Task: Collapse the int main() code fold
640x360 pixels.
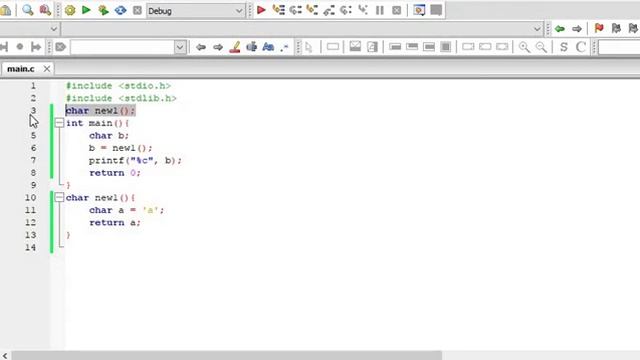Action: point(59,123)
